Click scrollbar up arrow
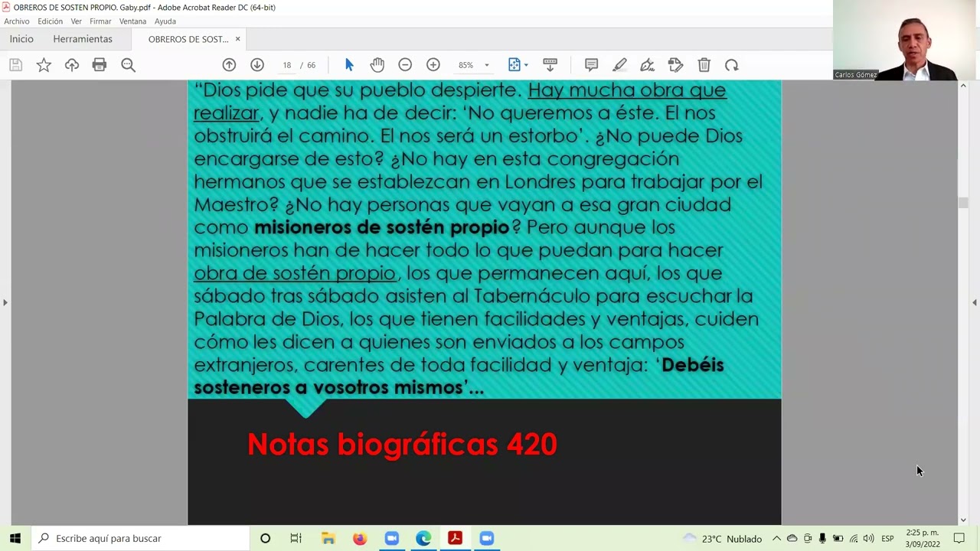The height and width of the screenshot is (551, 980). (x=963, y=85)
